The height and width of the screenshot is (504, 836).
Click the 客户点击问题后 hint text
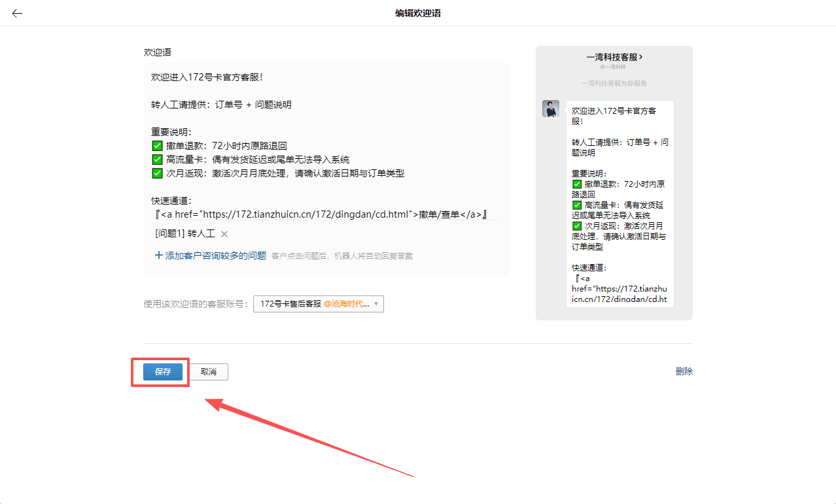(342, 256)
